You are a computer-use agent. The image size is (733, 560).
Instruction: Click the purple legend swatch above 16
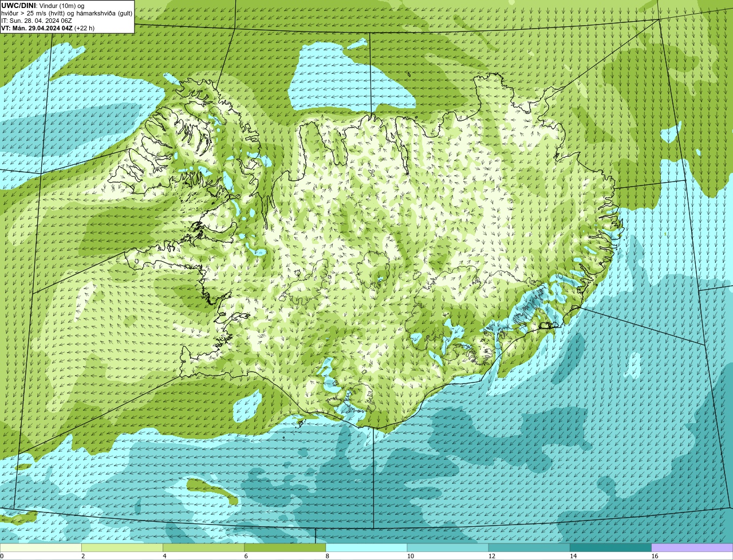(692, 547)
